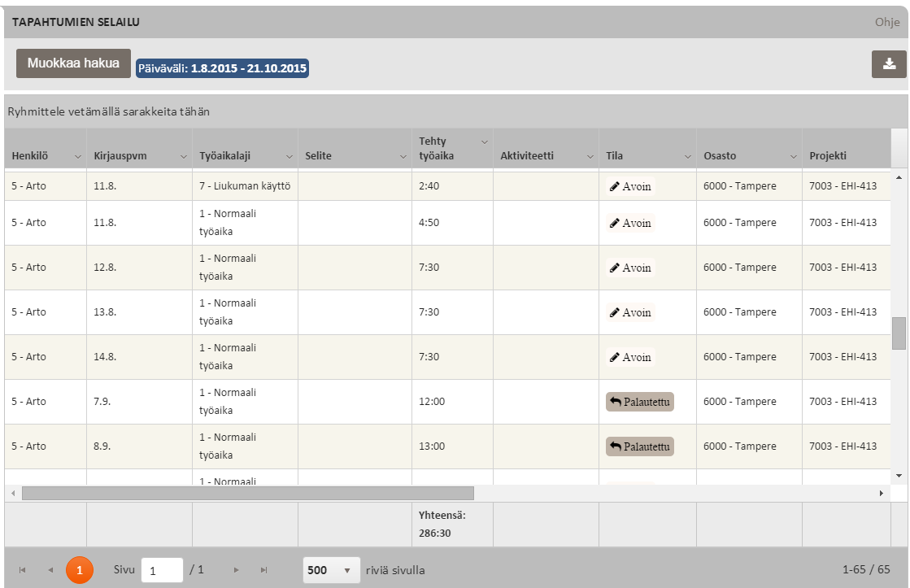This screenshot has height=588, width=910.
Task: Click the Sivu page number field
Action: tap(161, 570)
